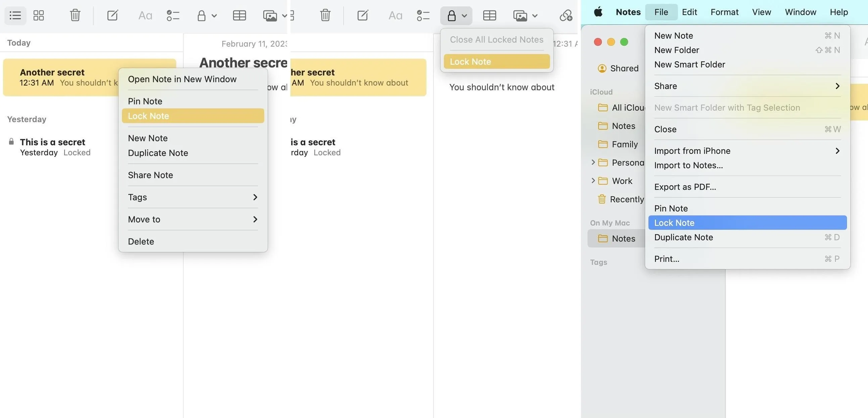Select iCloud Notes folder in sidebar
Screen dimensions: 868x418
click(x=617, y=126)
